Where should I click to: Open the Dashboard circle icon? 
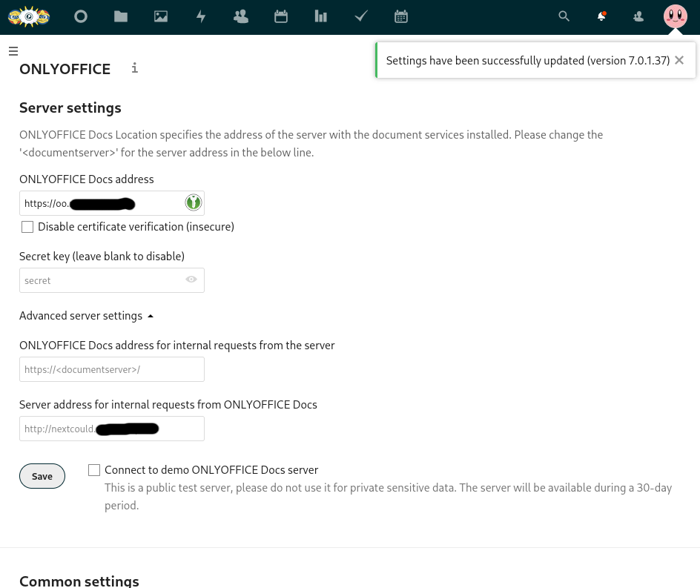point(81,16)
